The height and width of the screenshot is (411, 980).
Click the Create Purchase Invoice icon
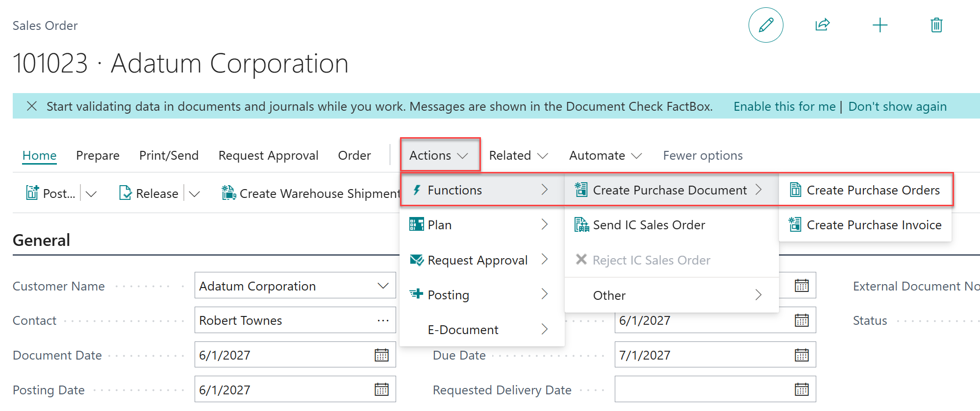795,224
